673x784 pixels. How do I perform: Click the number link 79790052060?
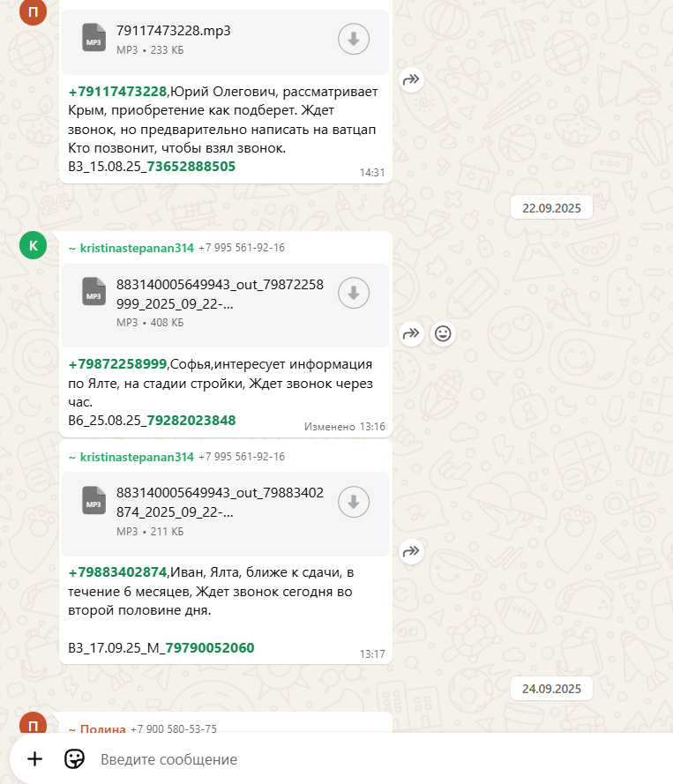210,648
